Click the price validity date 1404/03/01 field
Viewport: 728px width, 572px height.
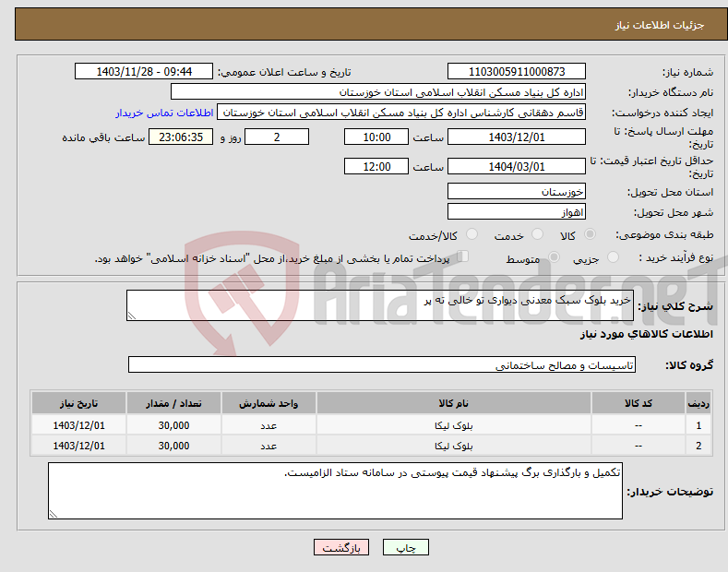tap(517, 166)
